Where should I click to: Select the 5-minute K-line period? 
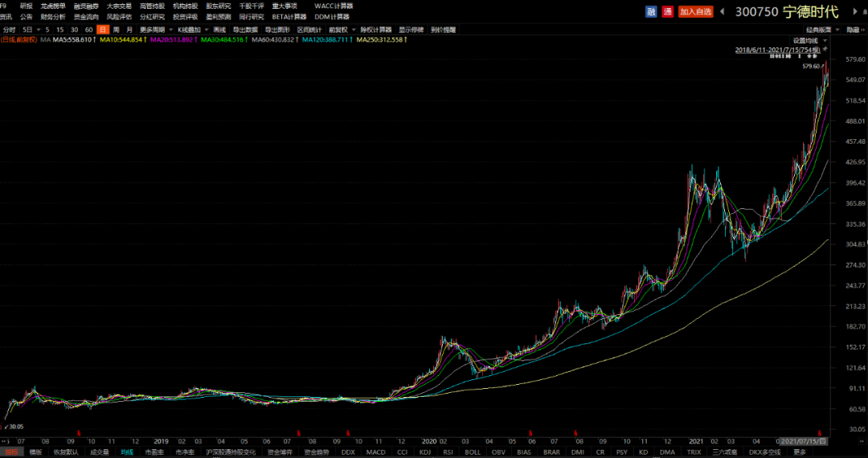tap(47, 29)
